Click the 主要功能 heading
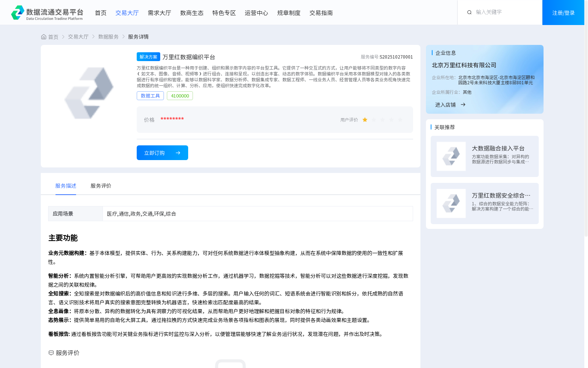Screen dimensions: 588x368 point(63,238)
